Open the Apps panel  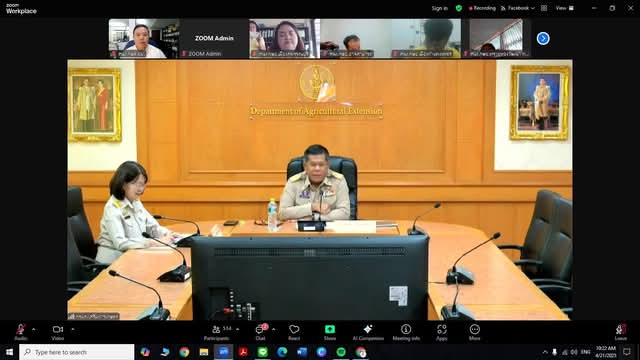tap(442, 332)
